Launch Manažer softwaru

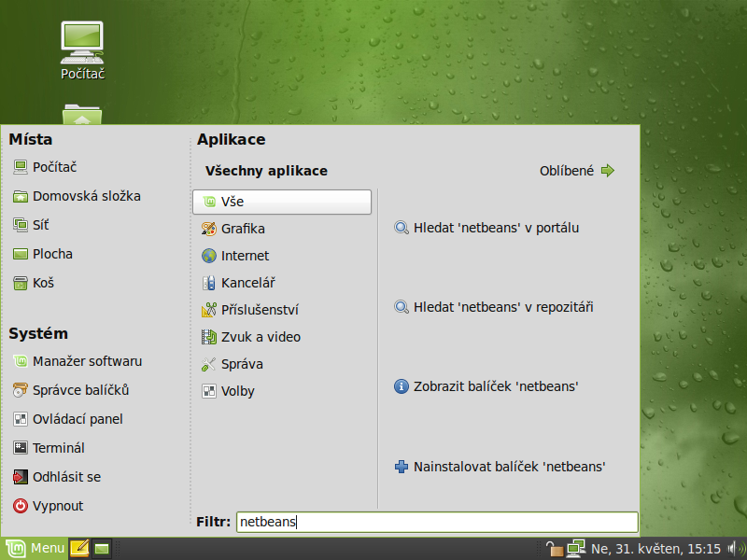[78, 361]
